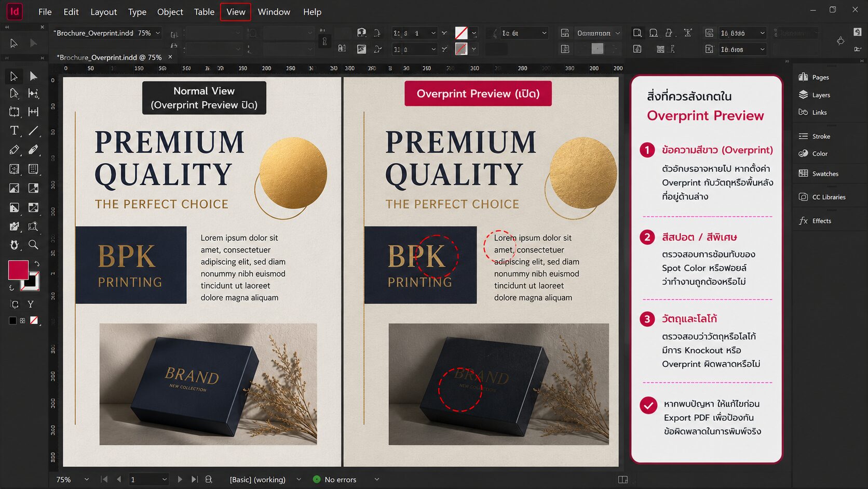Select the Type tool
Screen dimensions: 868x489
pyautogui.click(x=14, y=130)
